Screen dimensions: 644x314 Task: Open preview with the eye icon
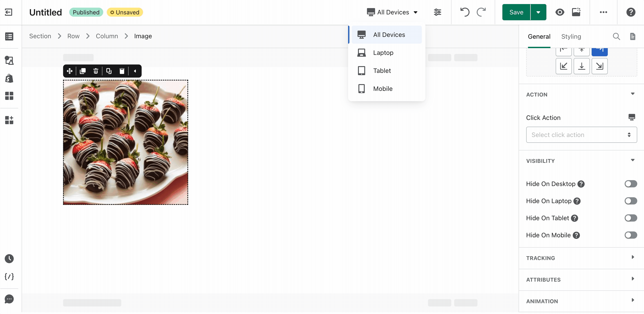[x=559, y=12]
